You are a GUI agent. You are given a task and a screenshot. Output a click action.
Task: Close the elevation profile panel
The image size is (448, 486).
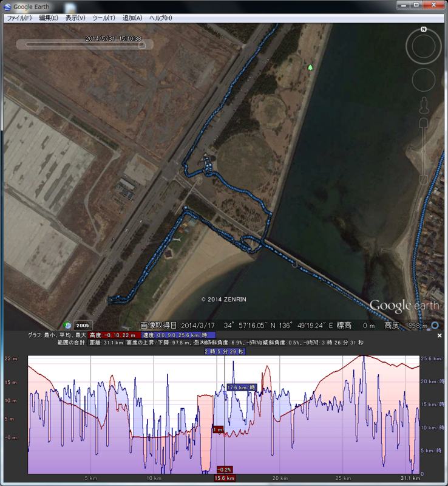coord(440,335)
